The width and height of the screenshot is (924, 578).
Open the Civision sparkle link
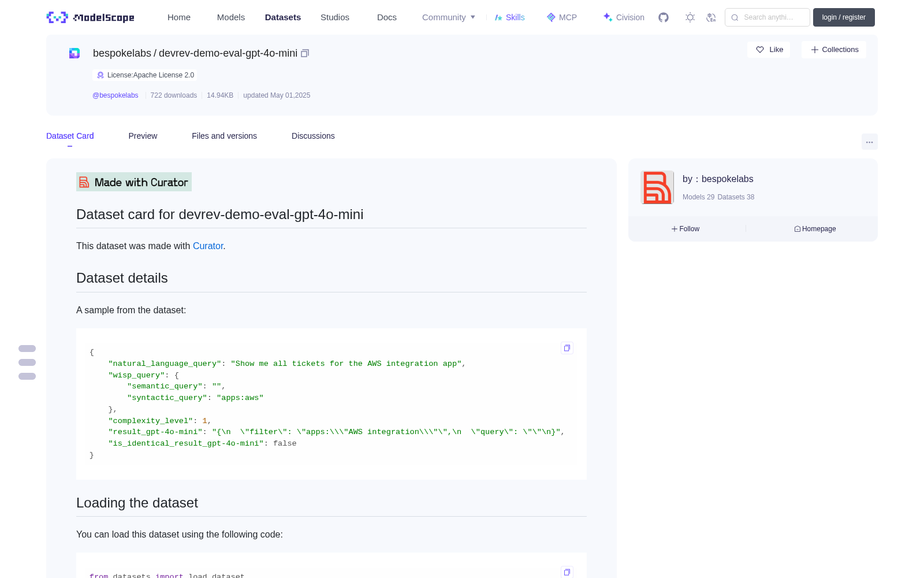(x=624, y=17)
